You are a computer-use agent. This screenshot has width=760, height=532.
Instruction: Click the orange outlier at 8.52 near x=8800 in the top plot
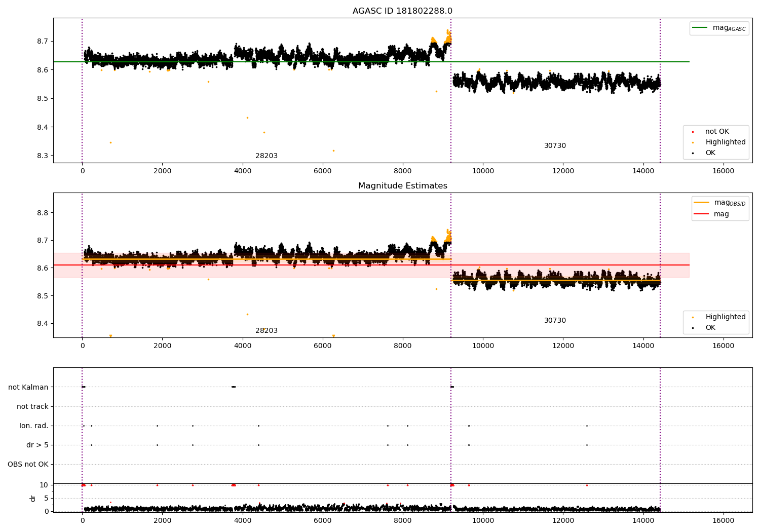tap(436, 91)
